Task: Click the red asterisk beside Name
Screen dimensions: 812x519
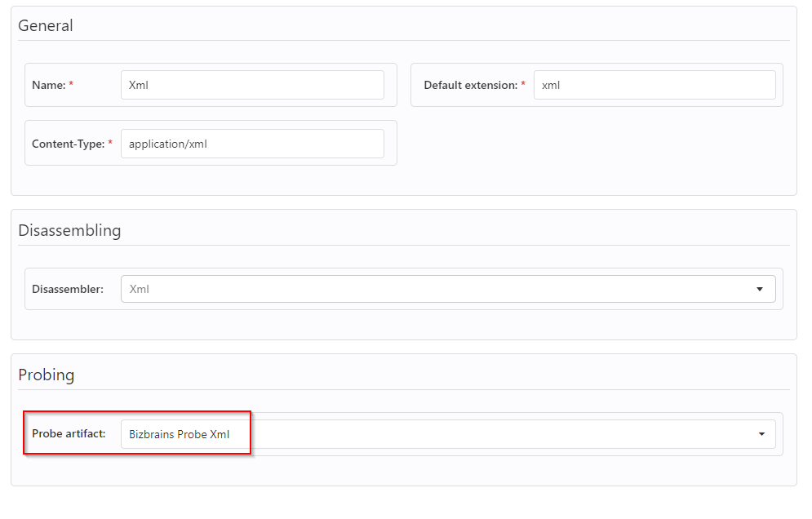Action: [x=71, y=85]
